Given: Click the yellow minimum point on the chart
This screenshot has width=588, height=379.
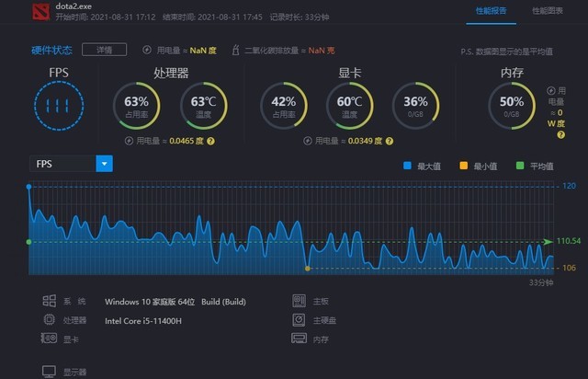Looking at the screenshot, I should coord(308,269).
